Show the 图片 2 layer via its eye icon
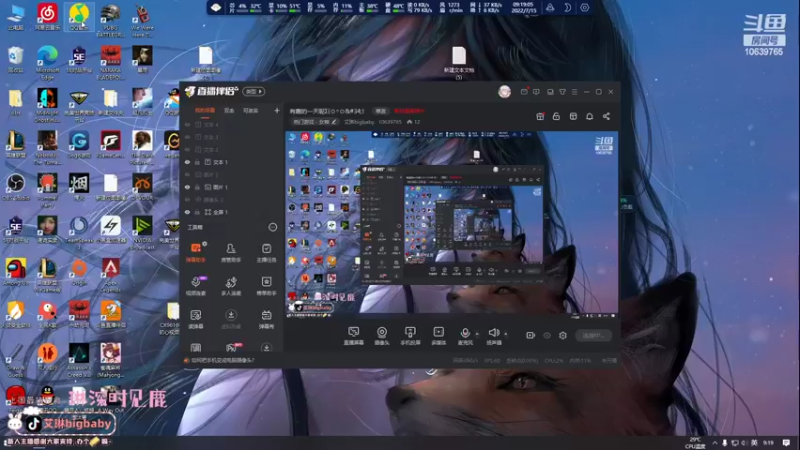This screenshot has width=800, height=450. 187,174
